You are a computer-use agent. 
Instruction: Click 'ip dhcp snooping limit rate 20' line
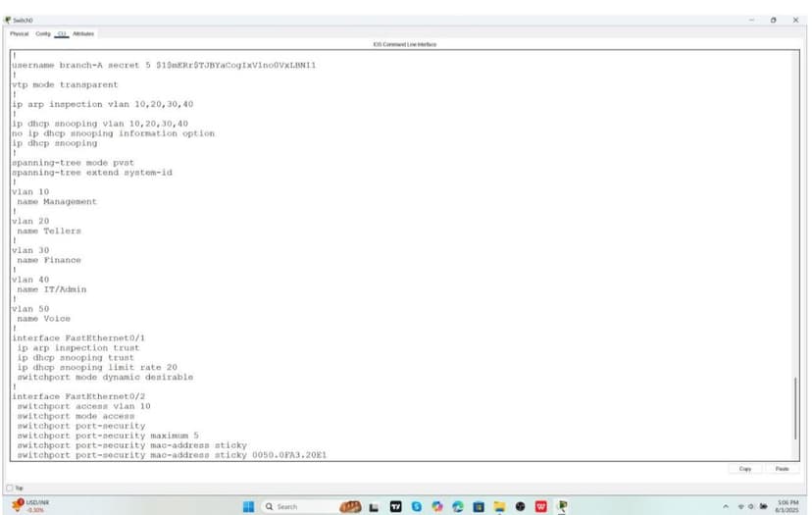[97, 367]
